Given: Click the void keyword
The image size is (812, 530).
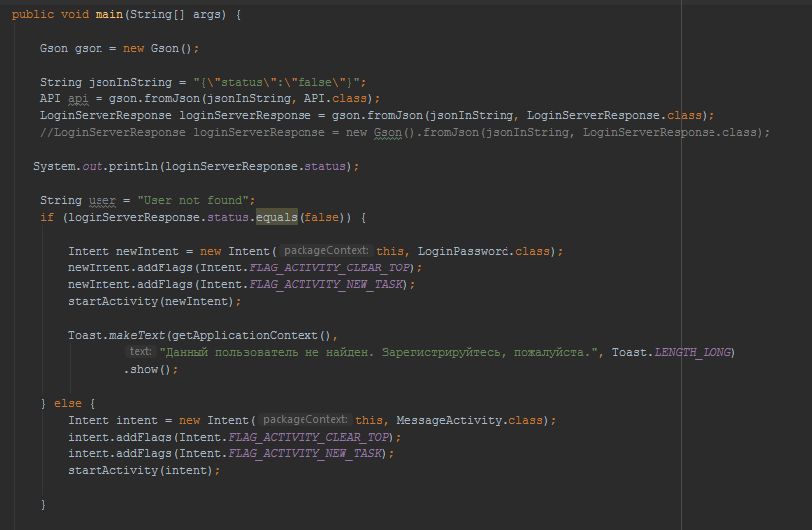Looking at the screenshot, I should pos(75,14).
